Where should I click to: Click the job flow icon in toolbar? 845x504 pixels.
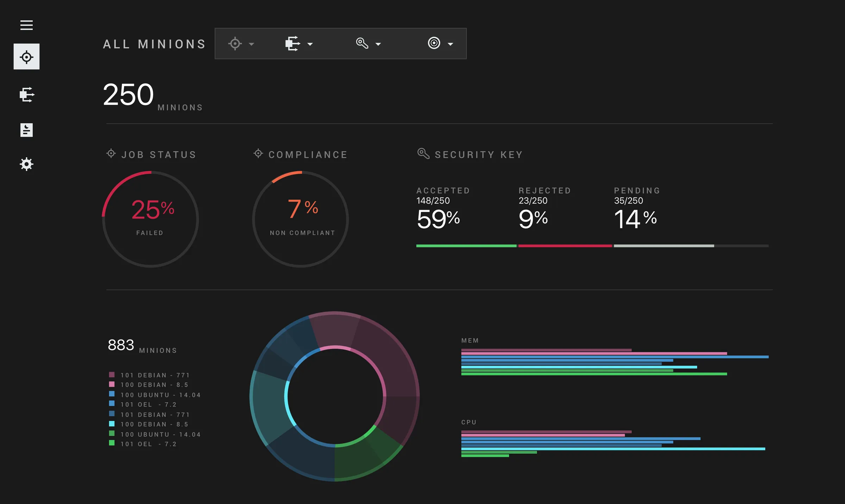292,43
